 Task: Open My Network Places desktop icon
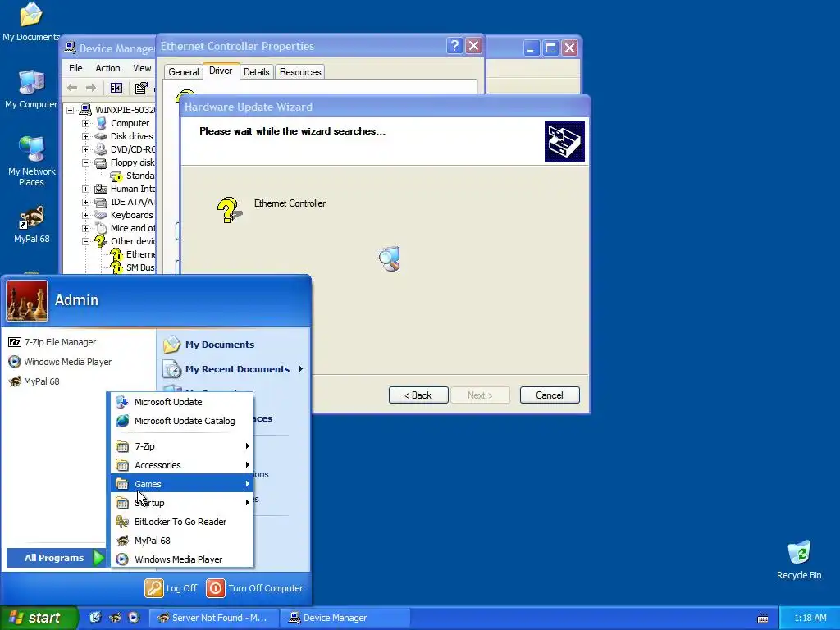click(x=32, y=161)
